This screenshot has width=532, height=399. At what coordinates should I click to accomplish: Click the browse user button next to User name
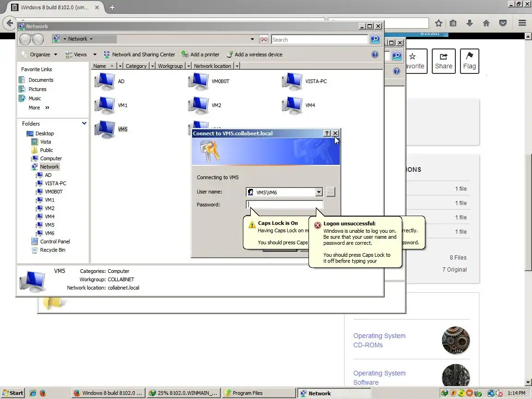point(331,193)
